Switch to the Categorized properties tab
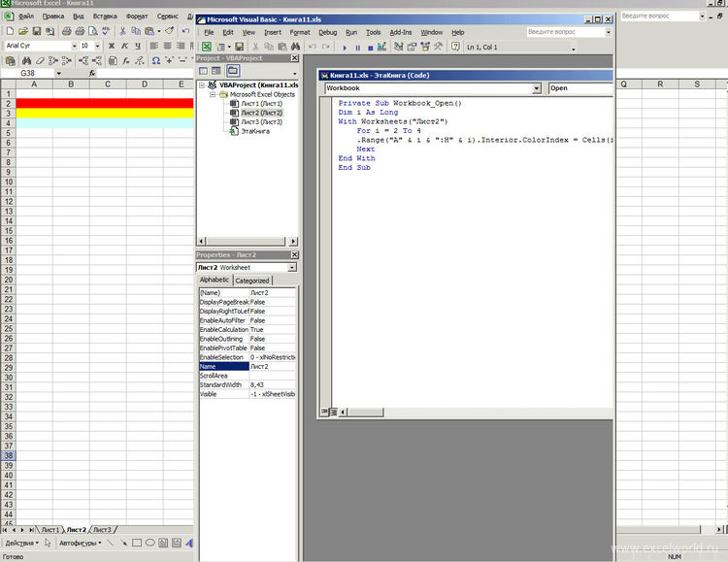Screen dimensions: 728x562 click(252, 281)
